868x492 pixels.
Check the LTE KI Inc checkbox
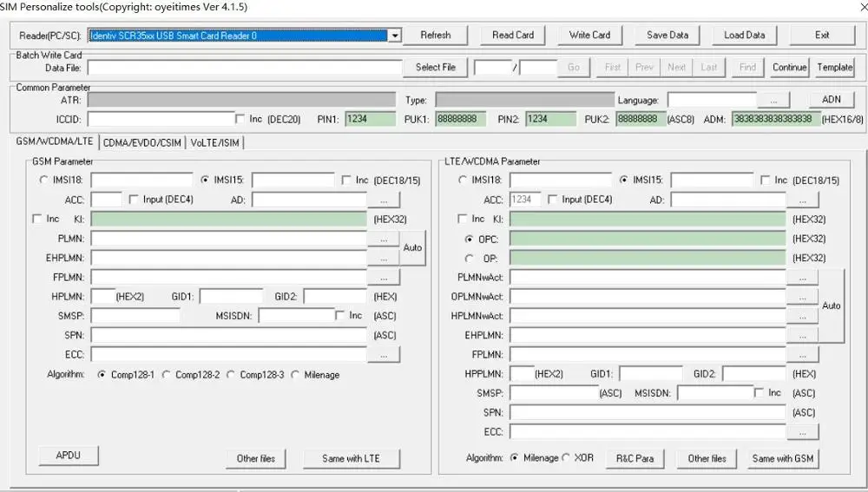[x=463, y=220]
